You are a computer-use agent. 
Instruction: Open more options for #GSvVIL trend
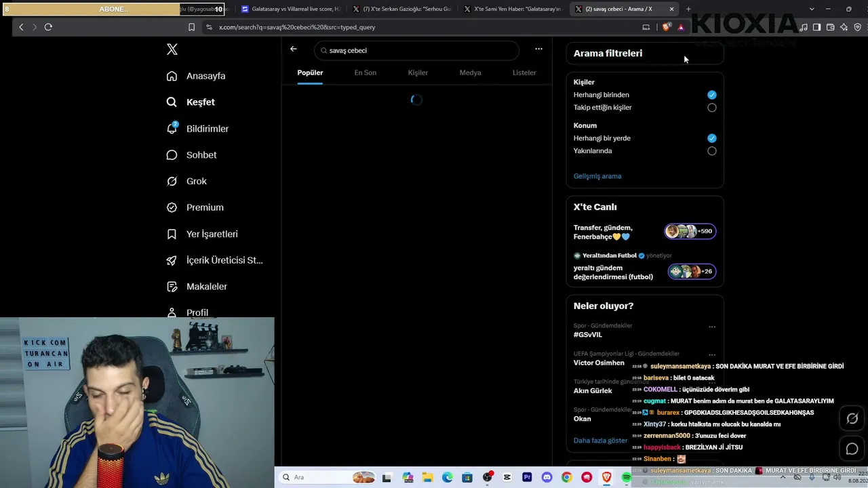712,327
